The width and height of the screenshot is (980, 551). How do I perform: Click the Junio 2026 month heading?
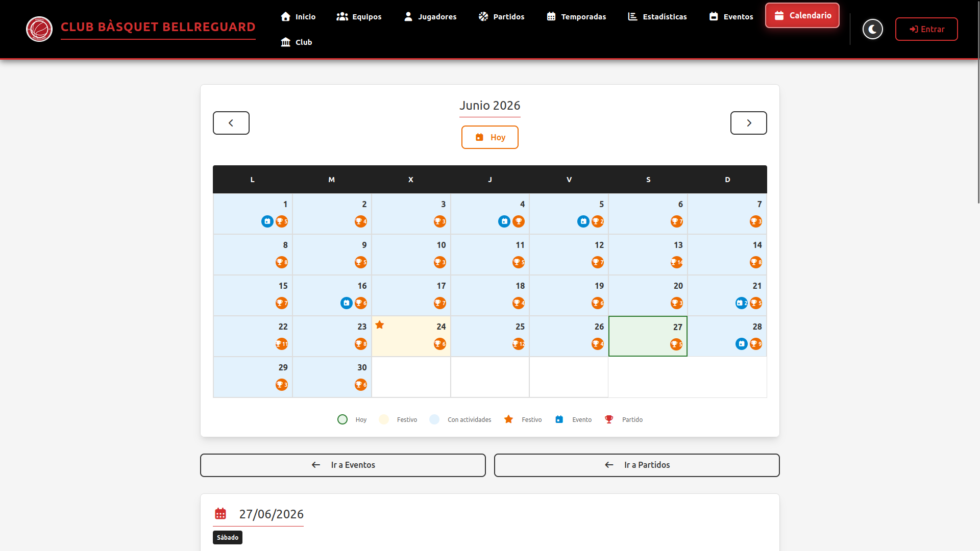490,106
